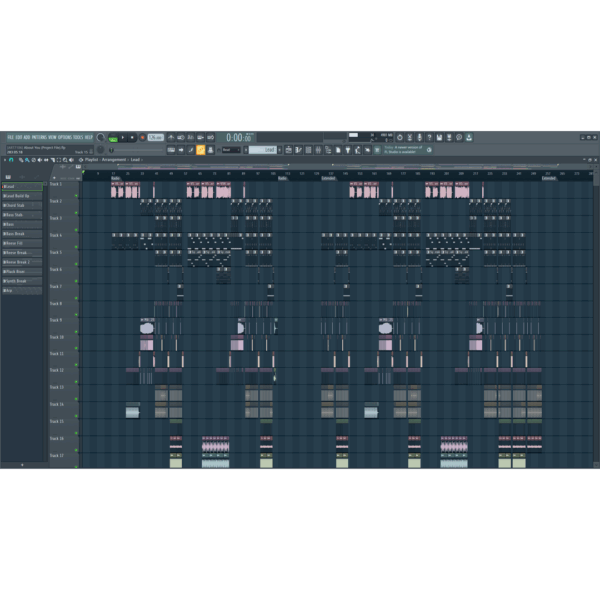Viewport: 600px width, 600px height.
Task: Click the multilink controllers icon
Action: click(x=210, y=150)
